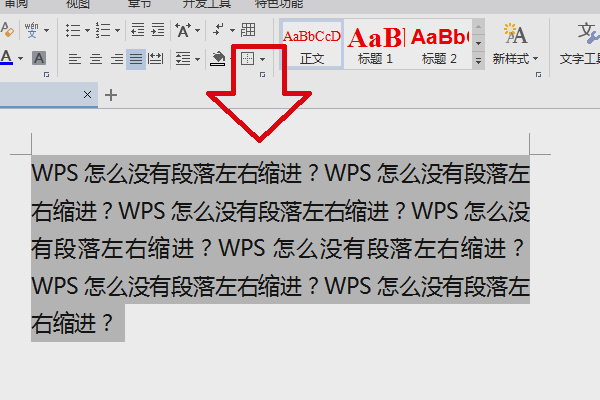This screenshot has height=400, width=600.
Task: Open the Chinese layout dropdown arrow
Action: click(x=197, y=30)
